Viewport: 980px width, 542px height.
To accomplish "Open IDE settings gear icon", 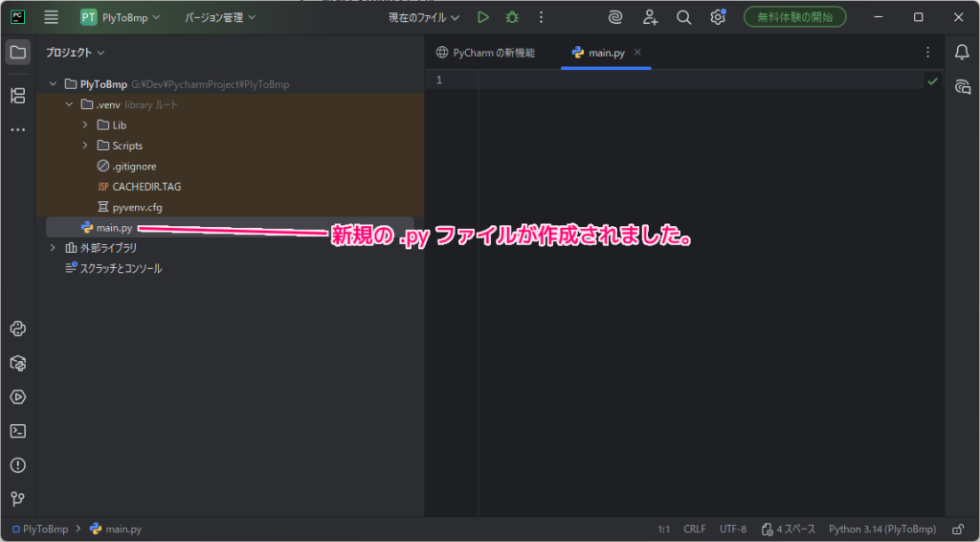I will pos(718,17).
